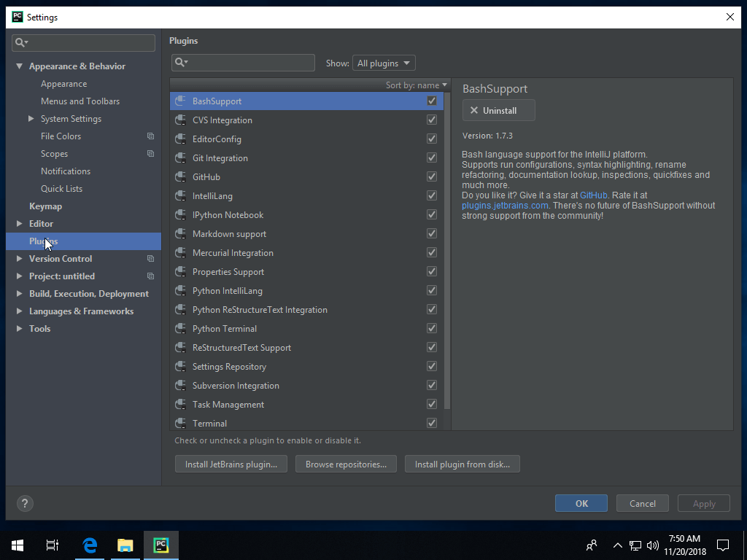Uncheck the Python ReStructureText Integration plugin
The image size is (747, 560).
click(432, 309)
